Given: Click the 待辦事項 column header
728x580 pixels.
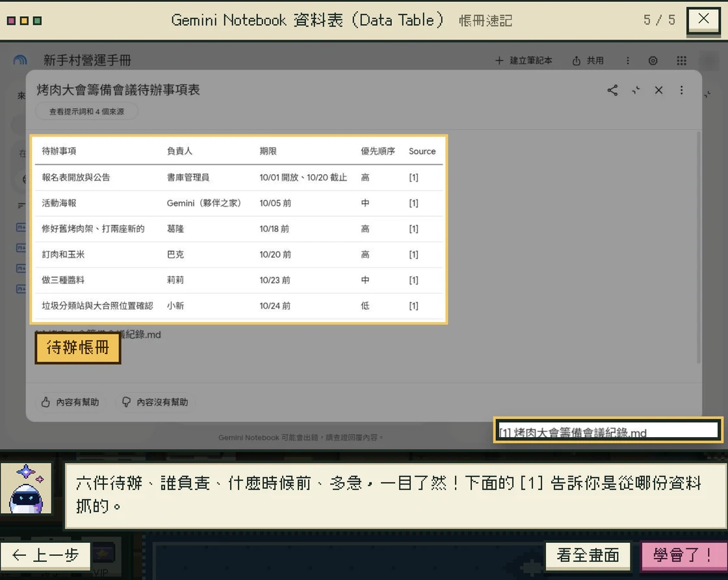Looking at the screenshot, I should coord(59,151).
